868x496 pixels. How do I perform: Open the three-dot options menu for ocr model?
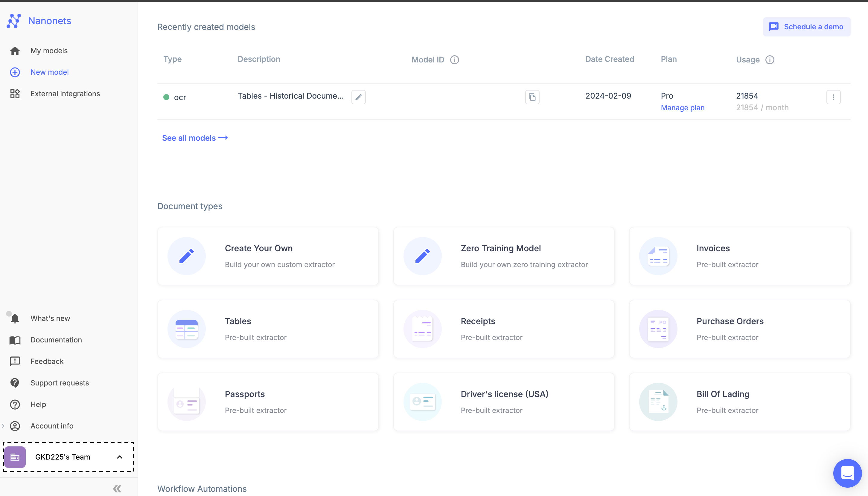tap(833, 97)
